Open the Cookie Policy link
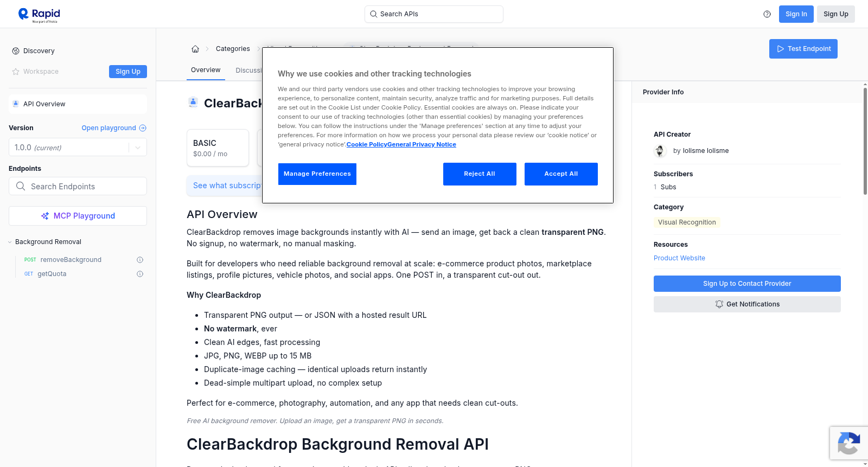This screenshot has width=868, height=467. click(x=367, y=144)
